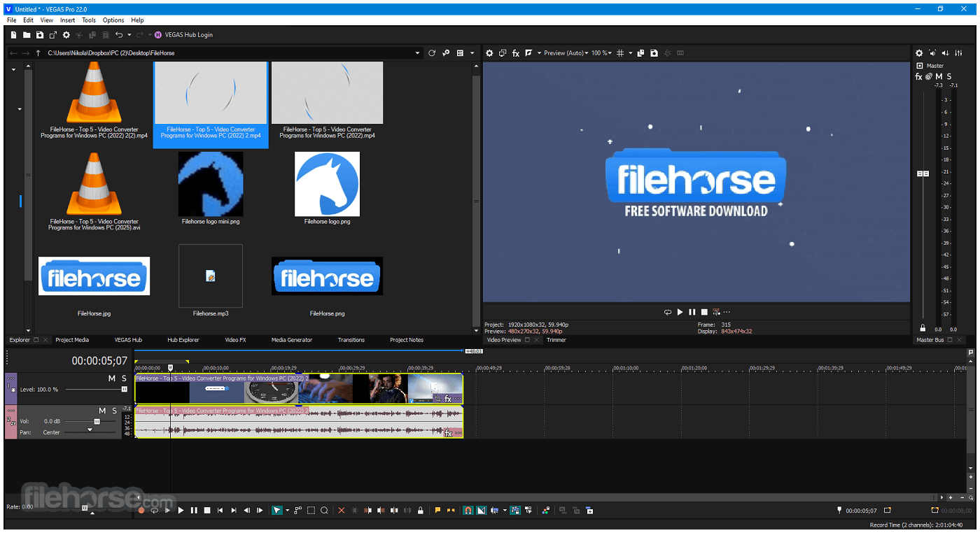Open Master Bus audio properties gear
Screen dimensions: 980x533
[920, 53]
